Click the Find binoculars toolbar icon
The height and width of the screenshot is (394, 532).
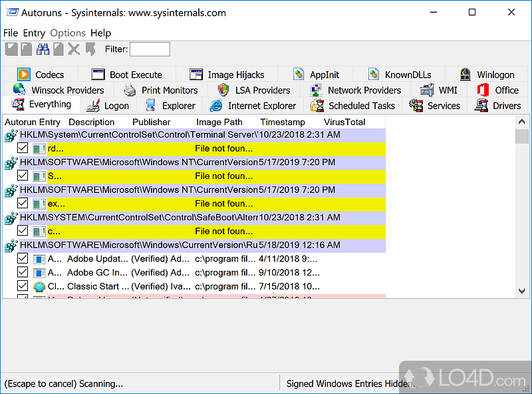(42, 49)
